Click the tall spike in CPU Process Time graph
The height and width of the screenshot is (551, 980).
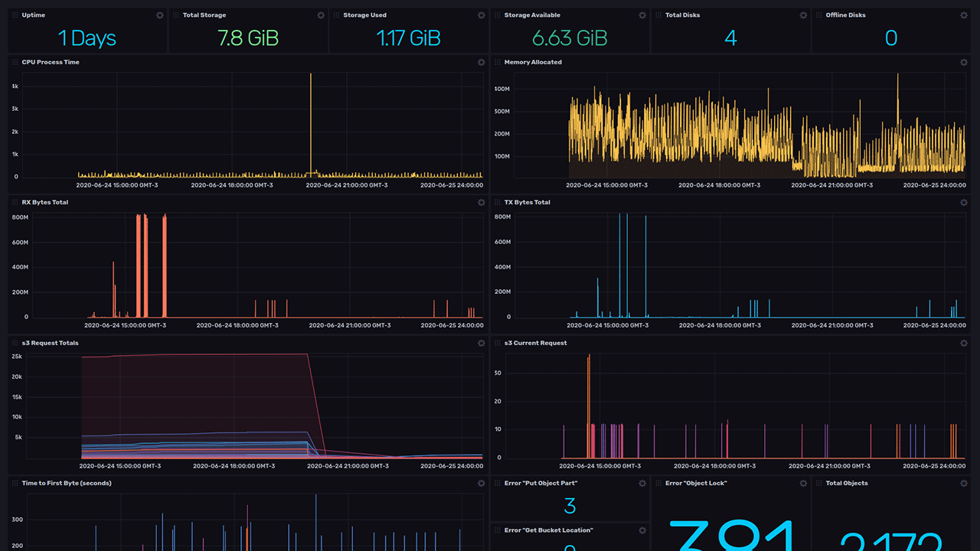point(311,122)
